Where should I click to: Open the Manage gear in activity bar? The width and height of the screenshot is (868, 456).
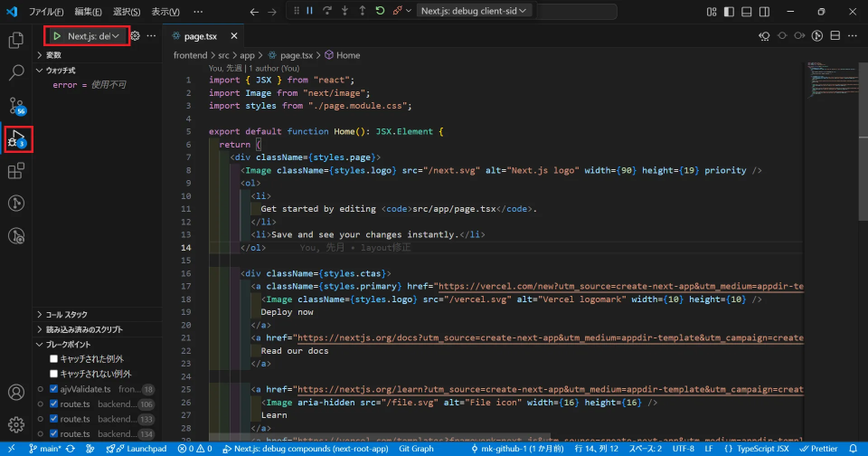click(x=16, y=424)
